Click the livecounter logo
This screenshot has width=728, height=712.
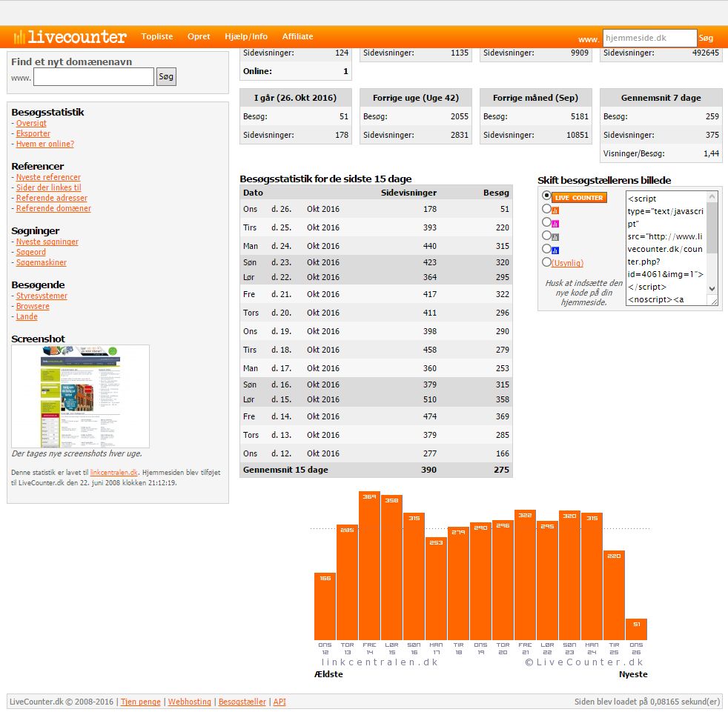click(70, 36)
